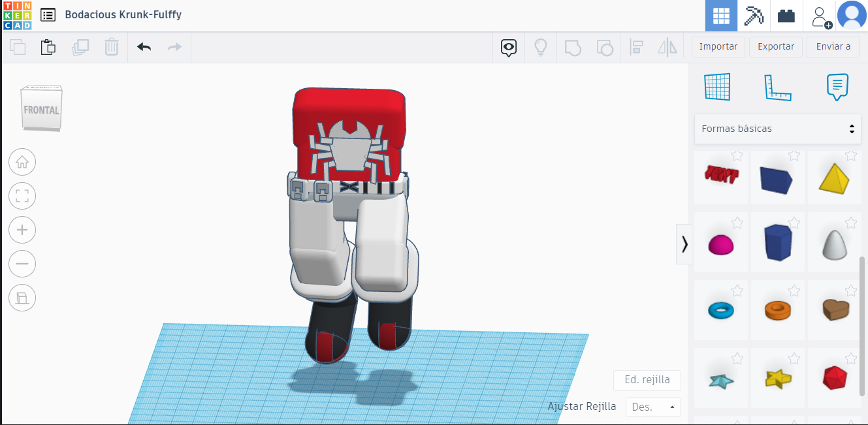Select the gray Paraboloid shape
868x425 pixels.
[x=834, y=244]
